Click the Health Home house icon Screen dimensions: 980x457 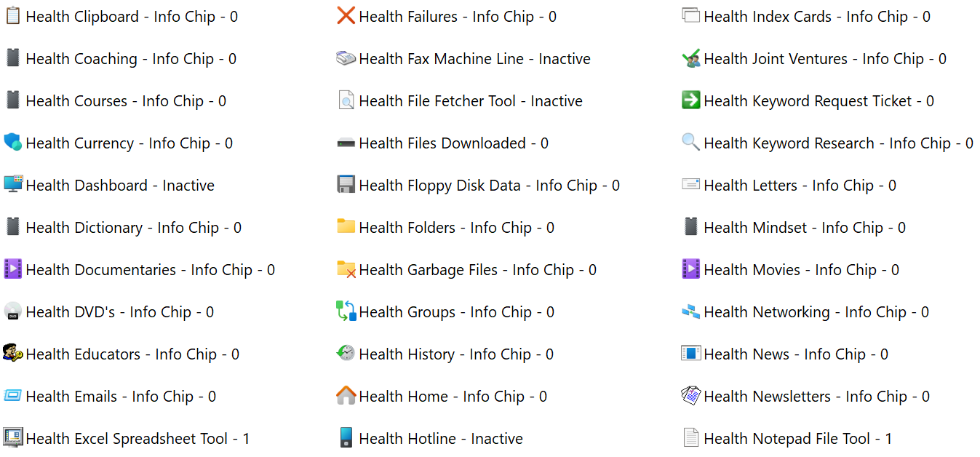[x=346, y=396]
